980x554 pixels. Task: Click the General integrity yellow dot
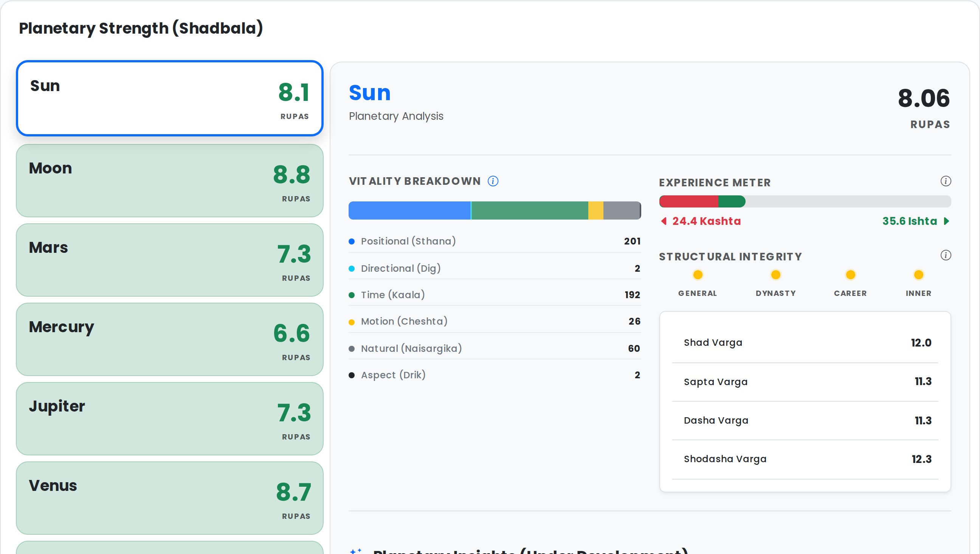point(698,275)
